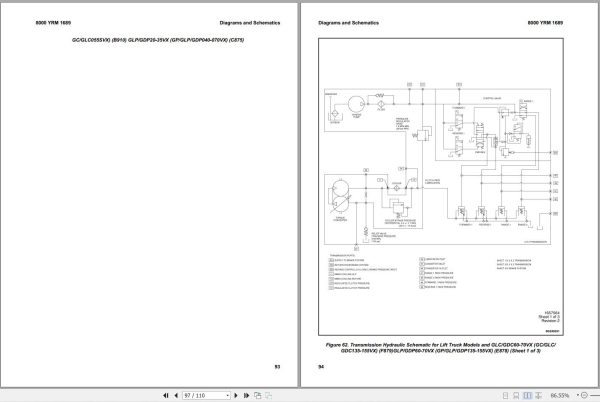The width and height of the screenshot is (600, 402).
Task: Click page number 94 on right page
Action: (x=321, y=367)
